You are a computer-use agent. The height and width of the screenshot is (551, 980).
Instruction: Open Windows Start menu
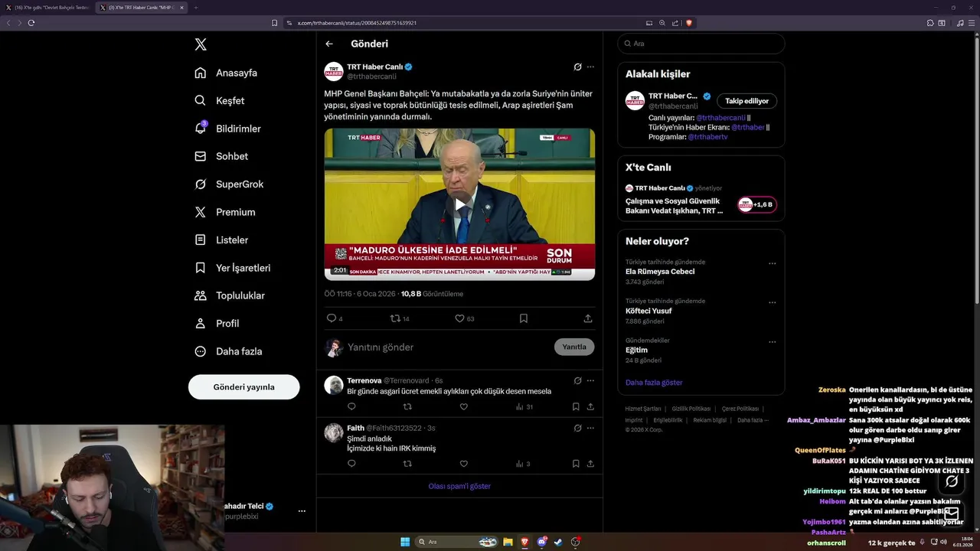(405, 542)
